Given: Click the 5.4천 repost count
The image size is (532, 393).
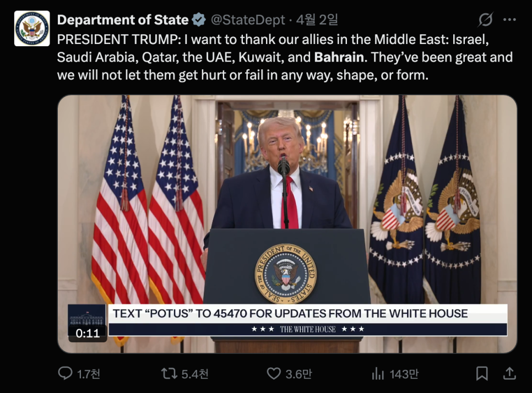Looking at the screenshot, I should (195, 374).
